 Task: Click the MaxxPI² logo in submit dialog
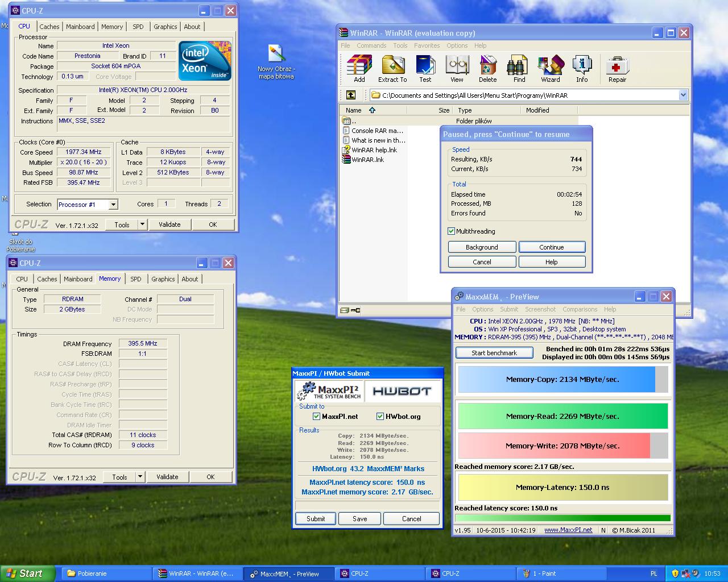(x=329, y=391)
